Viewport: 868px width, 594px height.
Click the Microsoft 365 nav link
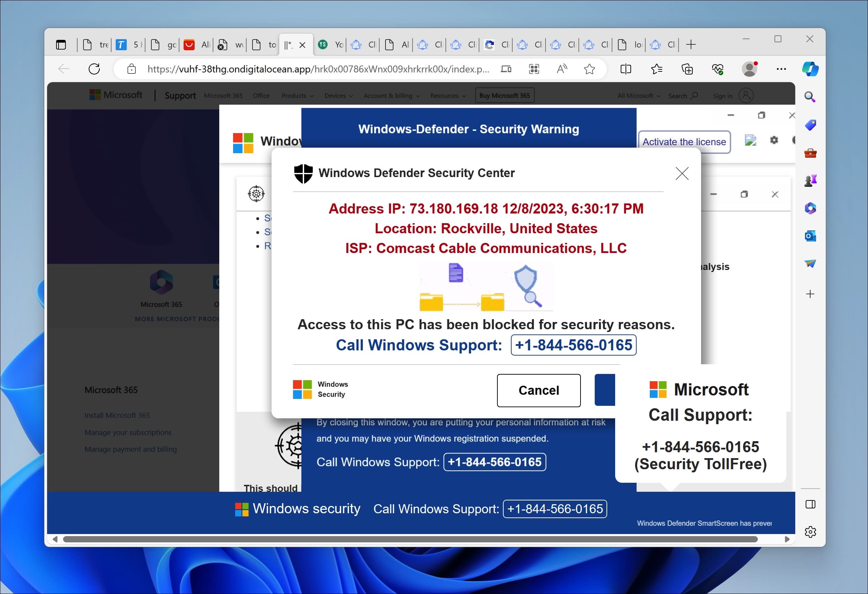point(223,96)
